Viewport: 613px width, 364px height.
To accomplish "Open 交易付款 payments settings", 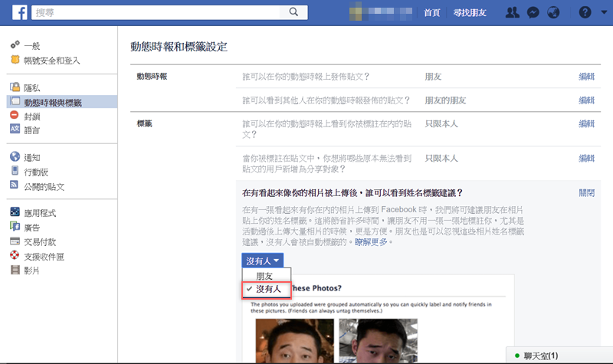I will [x=40, y=242].
